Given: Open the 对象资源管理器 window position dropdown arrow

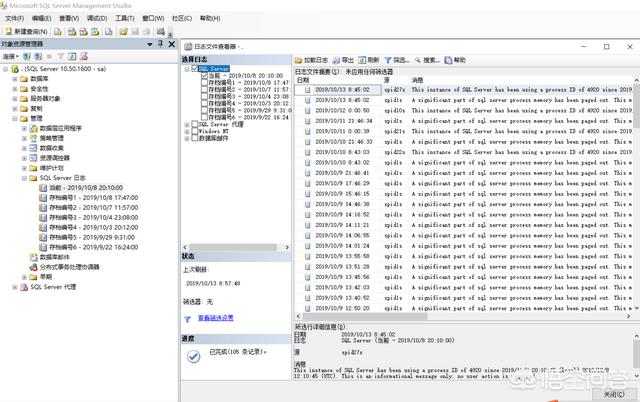Looking at the screenshot, I should 150,44.
